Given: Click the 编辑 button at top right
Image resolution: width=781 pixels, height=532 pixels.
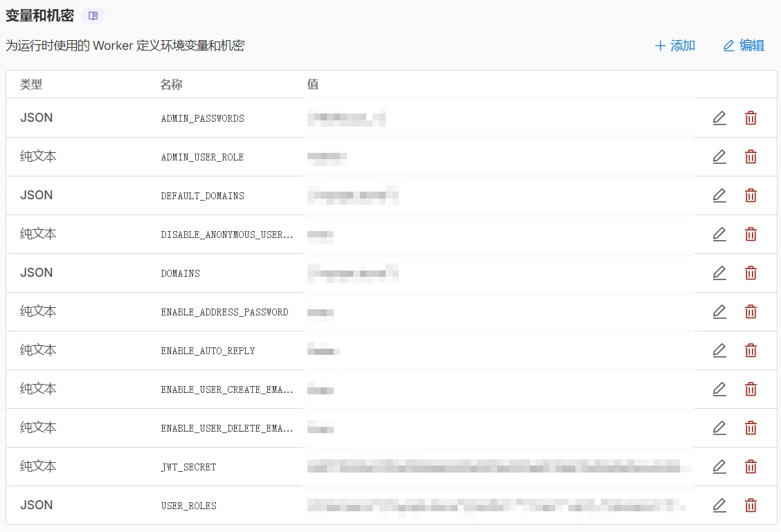Looking at the screenshot, I should pyautogui.click(x=744, y=46).
